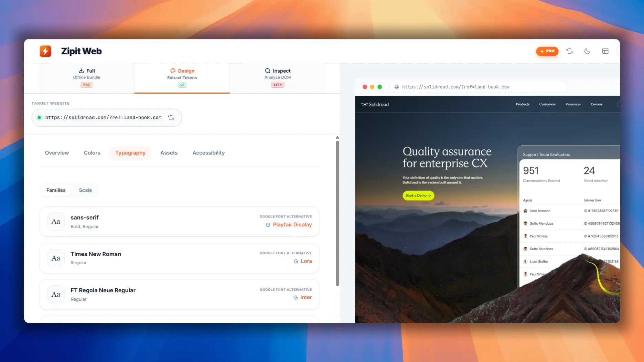Click the target website URL field
Image resolution: width=644 pixels, height=362 pixels.
pyautogui.click(x=107, y=118)
